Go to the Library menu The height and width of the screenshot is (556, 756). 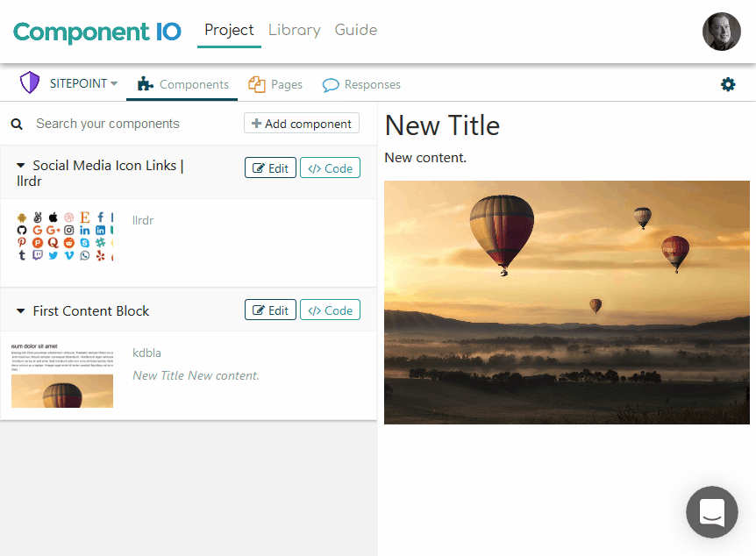pos(294,30)
